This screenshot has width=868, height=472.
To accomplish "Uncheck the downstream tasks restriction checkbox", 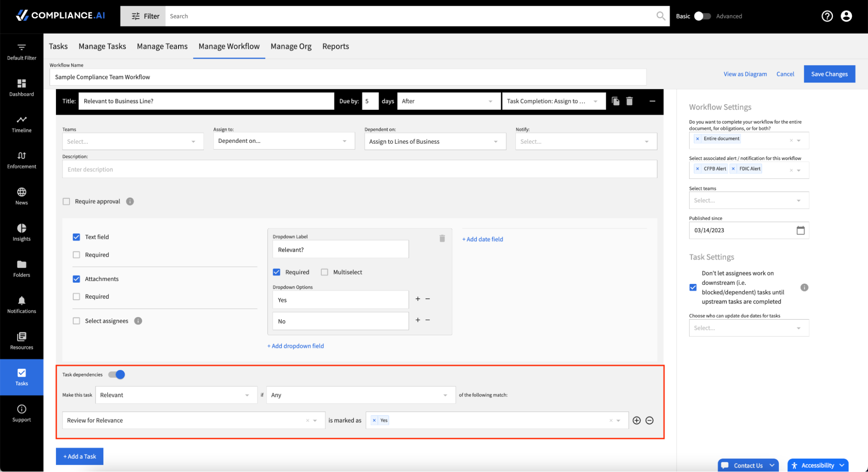I will click(693, 287).
